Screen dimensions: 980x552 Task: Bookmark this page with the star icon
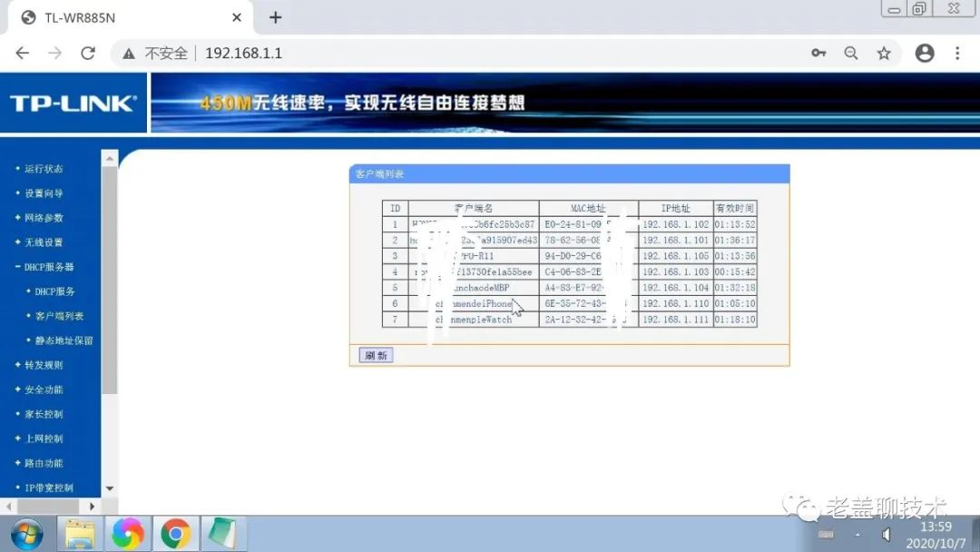[x=884, y=53]
